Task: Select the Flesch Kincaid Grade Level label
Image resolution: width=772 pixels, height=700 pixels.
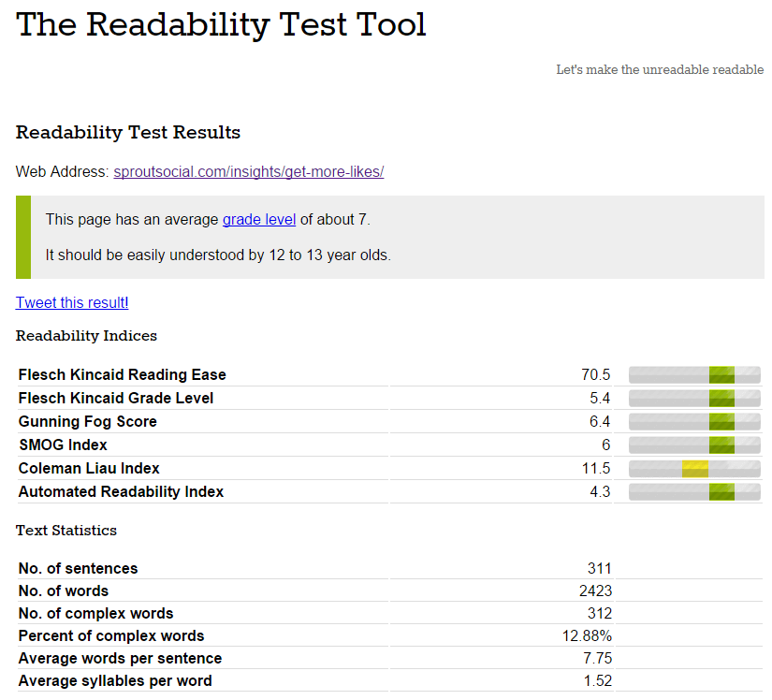Action: 116,399
